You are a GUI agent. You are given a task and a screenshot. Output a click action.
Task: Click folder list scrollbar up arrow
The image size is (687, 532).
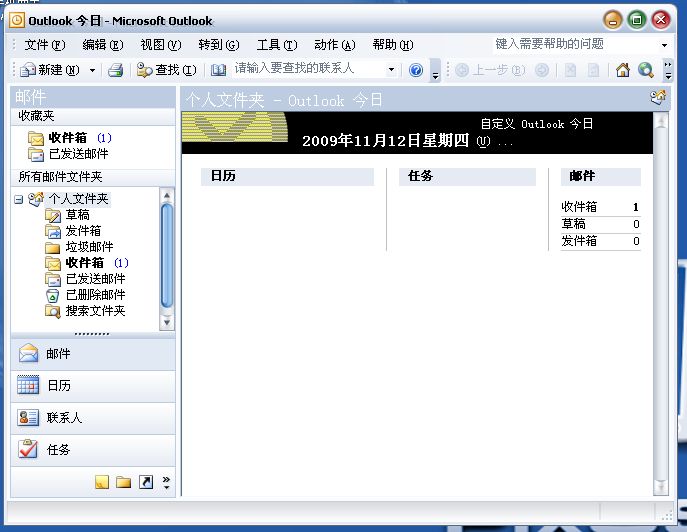(x=166, y=195)
